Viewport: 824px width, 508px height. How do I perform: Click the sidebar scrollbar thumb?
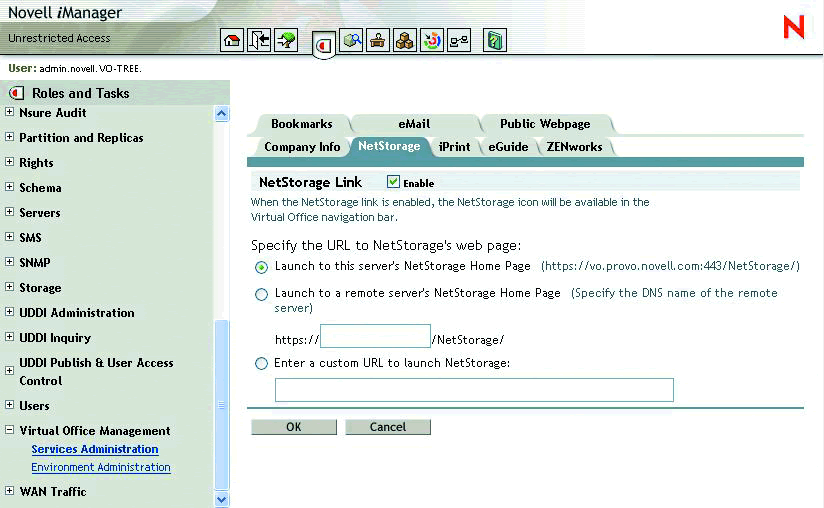pos(222,405)
